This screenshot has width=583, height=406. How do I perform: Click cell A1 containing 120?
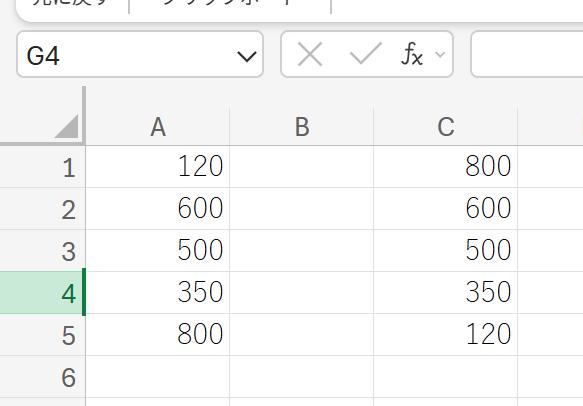158,167
